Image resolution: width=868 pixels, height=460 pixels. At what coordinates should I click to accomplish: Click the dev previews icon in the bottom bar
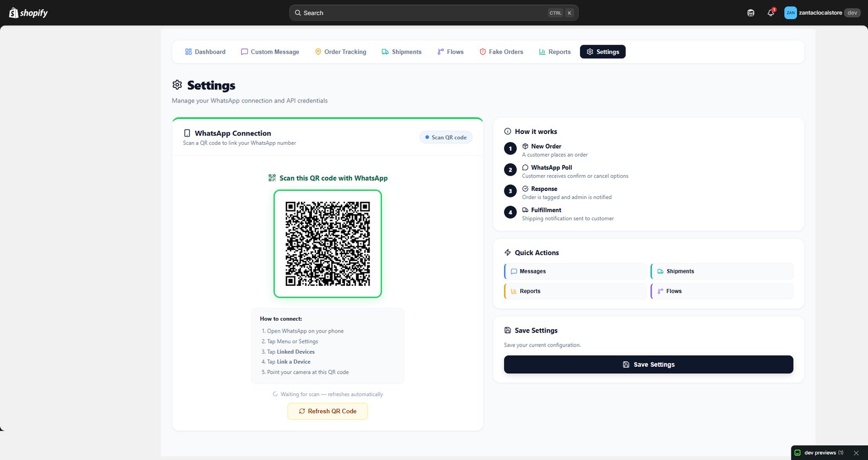coord(797,453)
